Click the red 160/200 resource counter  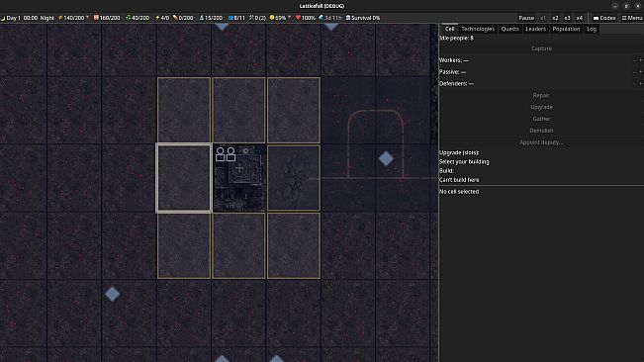pos(107,18)
